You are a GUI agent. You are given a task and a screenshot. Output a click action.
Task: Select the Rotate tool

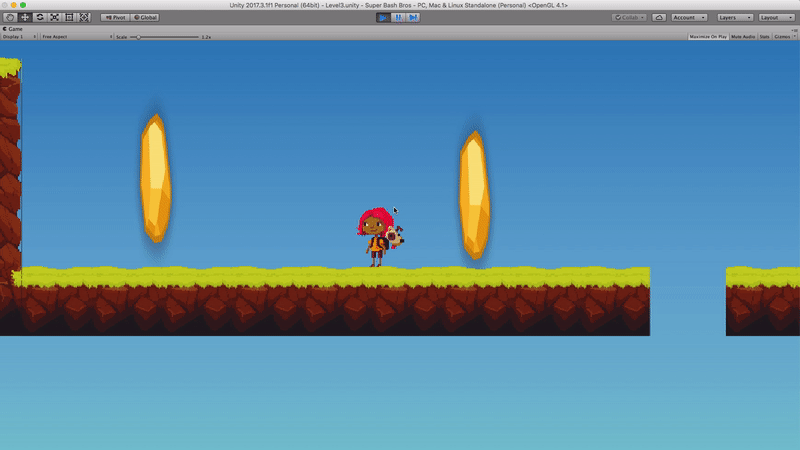39,17
